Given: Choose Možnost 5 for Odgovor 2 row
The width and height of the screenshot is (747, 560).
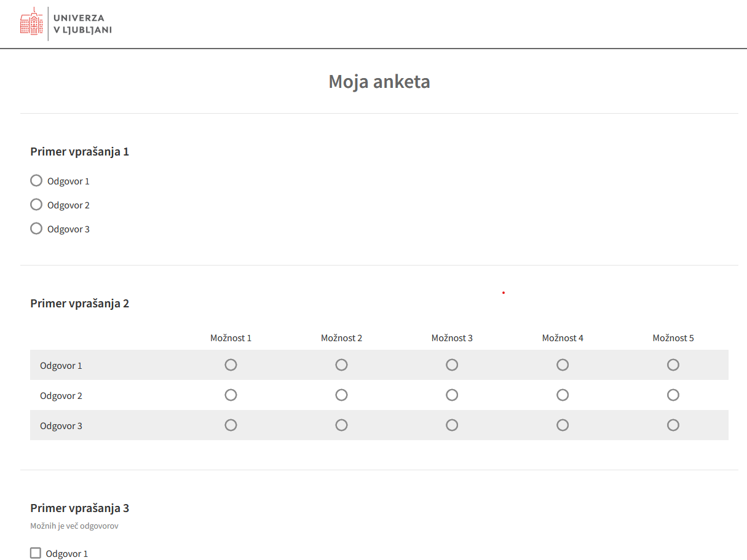Looking at the screenshot, I should pos(673,395).
